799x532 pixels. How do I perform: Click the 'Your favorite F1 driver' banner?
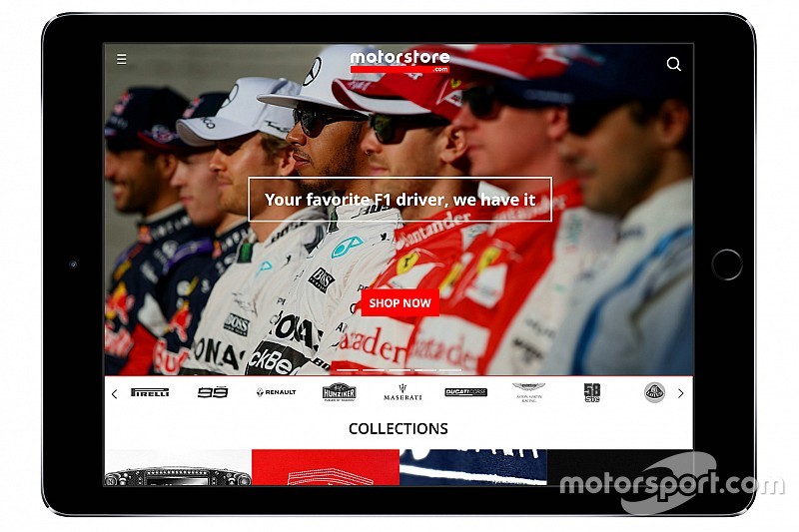(x=400, y=200)
